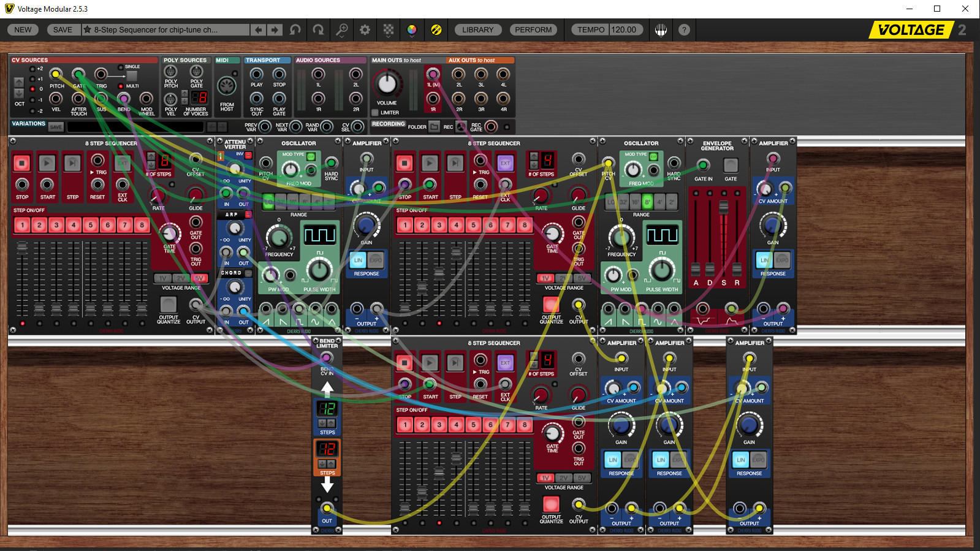Image resolution: width=980 pixels, height=551 pixels.
Task: Enable the Limiter checkbox under Volume
Action: (x=375, y=113)
